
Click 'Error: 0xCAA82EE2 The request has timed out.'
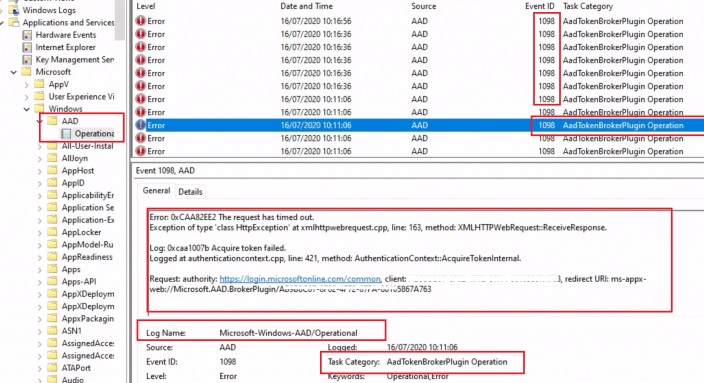[x=232, y=217]
